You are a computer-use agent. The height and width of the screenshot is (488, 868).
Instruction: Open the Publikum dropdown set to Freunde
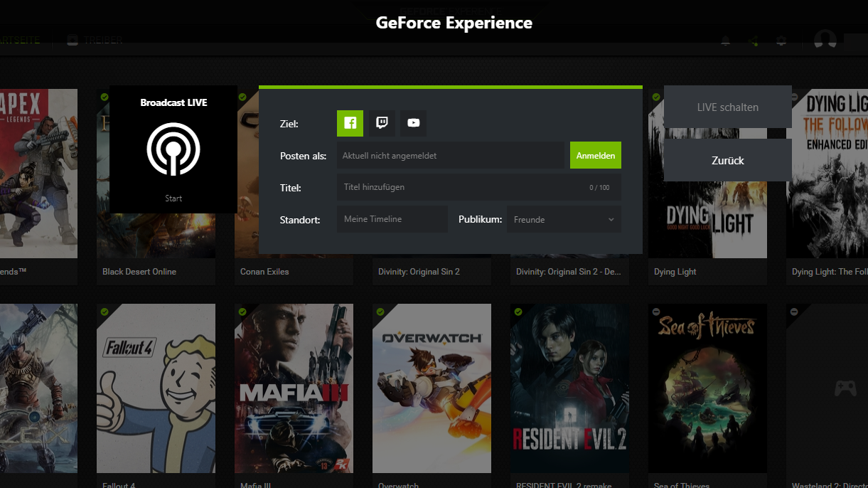(x=563, y=219)
